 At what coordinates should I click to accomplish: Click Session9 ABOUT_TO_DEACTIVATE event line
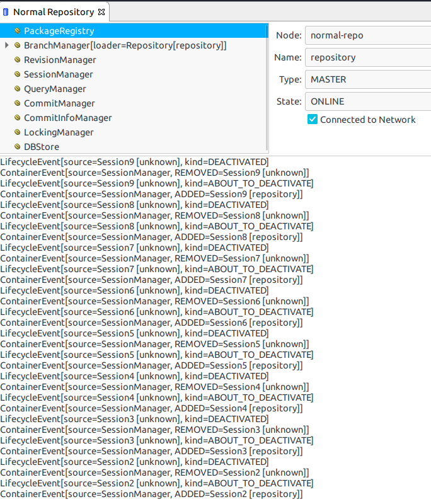click(x=157, y=183)
